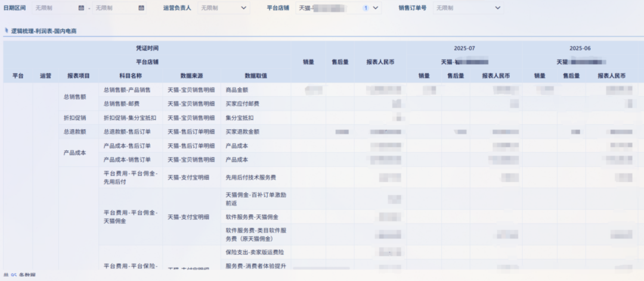Click the 先用后付技术服务费 data value cell
The width and height of the screenshot is (644, 281).
(255, 177)
